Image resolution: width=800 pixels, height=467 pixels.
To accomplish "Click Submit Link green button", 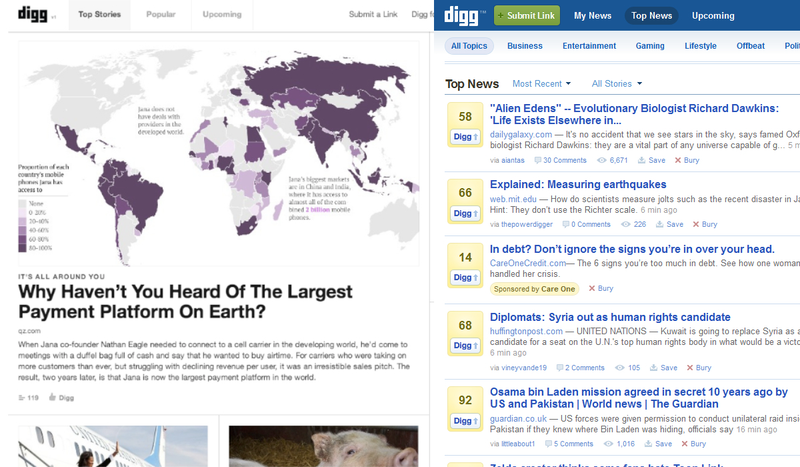I will click(x=527, y=15).
